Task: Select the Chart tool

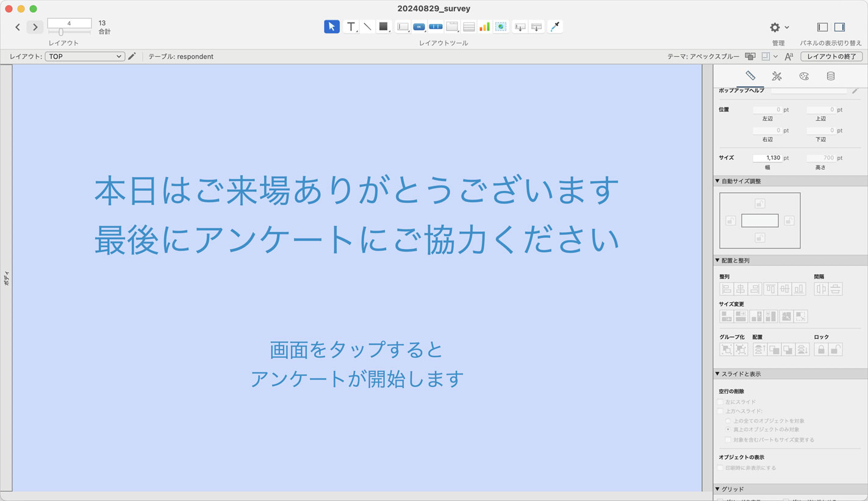Action: click(484, 27)
